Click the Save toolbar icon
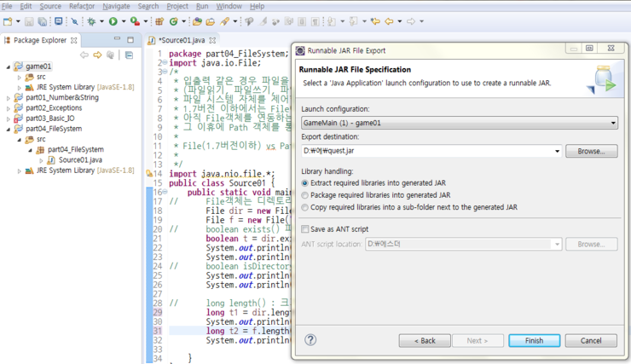Viewport: 631px width, 364px height. coord(29,21)
